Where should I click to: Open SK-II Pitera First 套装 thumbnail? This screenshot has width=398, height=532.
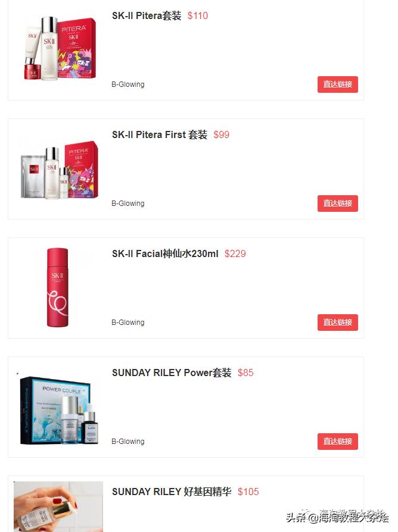click(60, 170)
